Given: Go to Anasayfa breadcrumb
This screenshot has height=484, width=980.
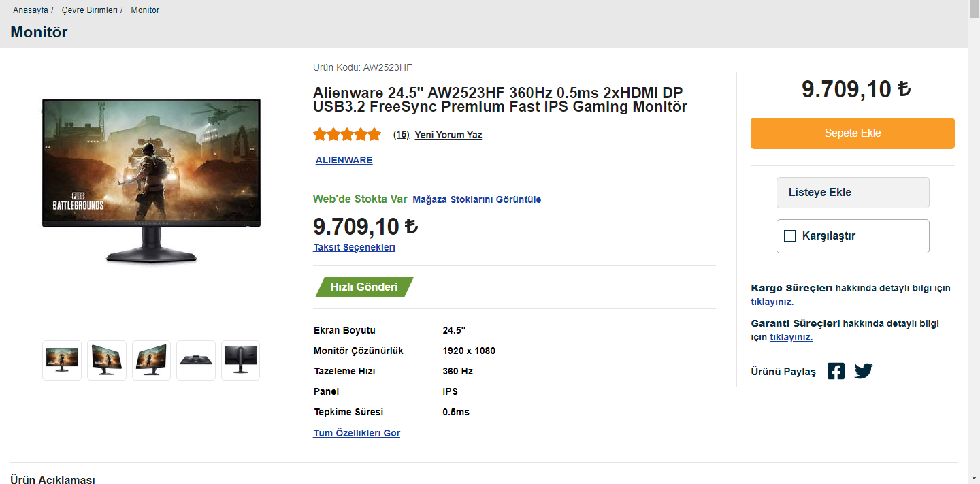Looking at the screenshot, I should [30, 10].
